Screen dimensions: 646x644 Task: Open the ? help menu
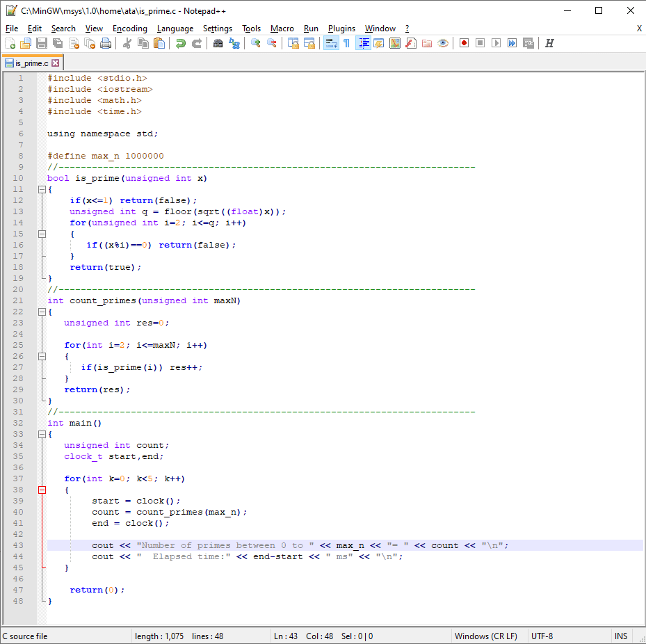(407, 29)
